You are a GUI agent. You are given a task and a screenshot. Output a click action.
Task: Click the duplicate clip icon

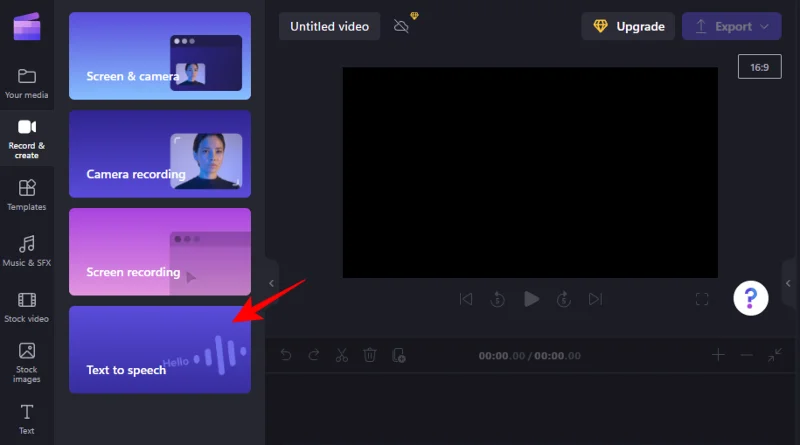coord(398,355)
